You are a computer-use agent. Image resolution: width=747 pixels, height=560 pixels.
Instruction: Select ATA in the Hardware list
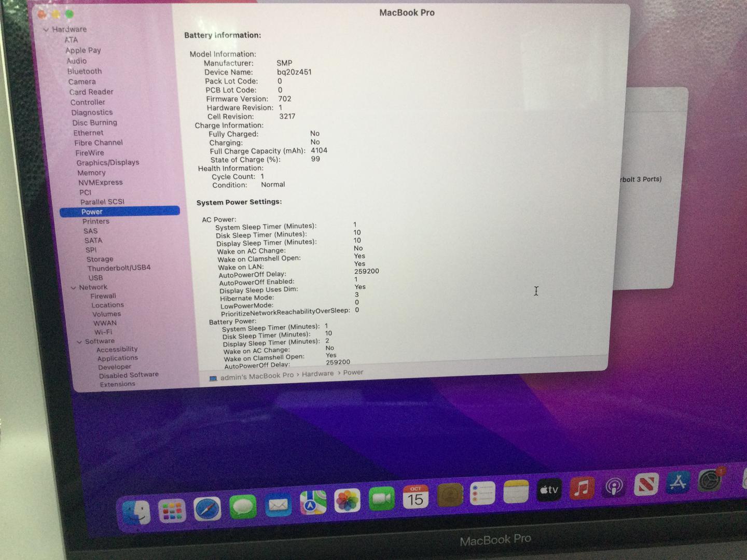(71, 40)
